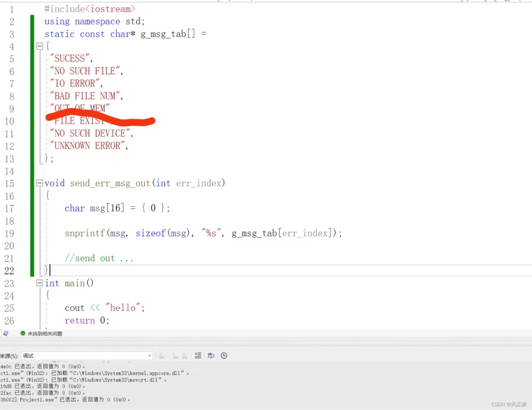The image size is (532, 410).
Task: Click the "NO SUCH DEVICE" string literal
Action: pyautogui.click(x=91, y=133)
